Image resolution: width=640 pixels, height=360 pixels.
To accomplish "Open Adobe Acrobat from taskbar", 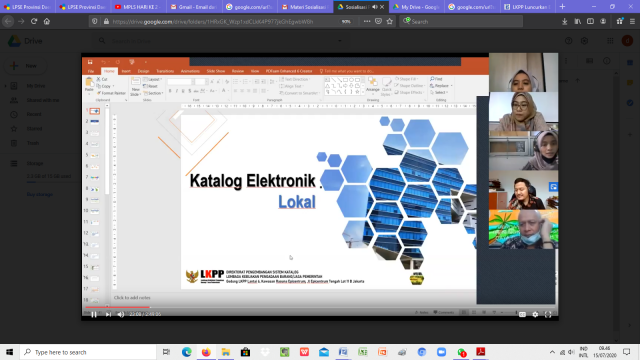I will 480,352.
